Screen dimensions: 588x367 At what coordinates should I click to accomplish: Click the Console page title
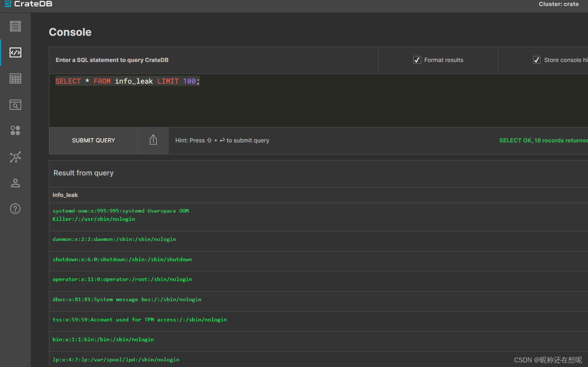point(70,32)
